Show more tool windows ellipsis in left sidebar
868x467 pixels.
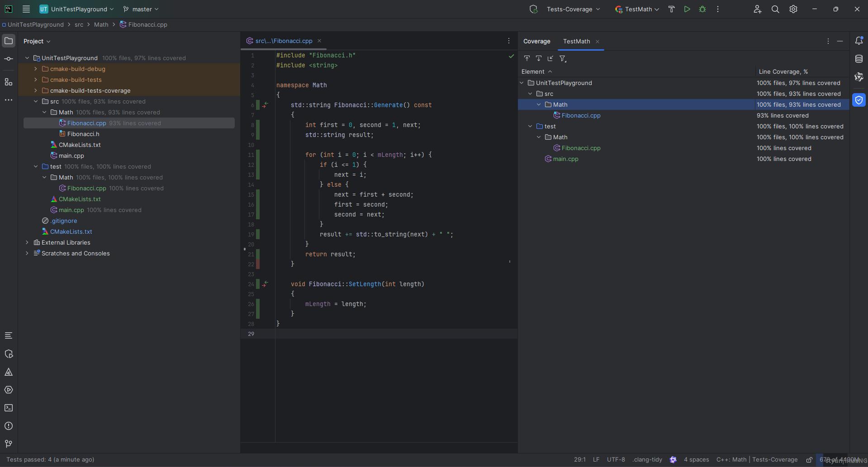coord(9,100)
